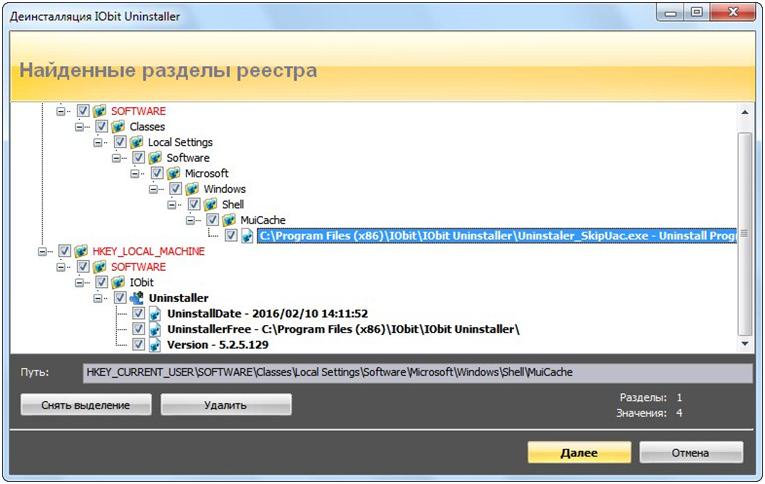Screen dimensions: 765x484
Task: Collapse the IObit node
Action: click(80, 283)
